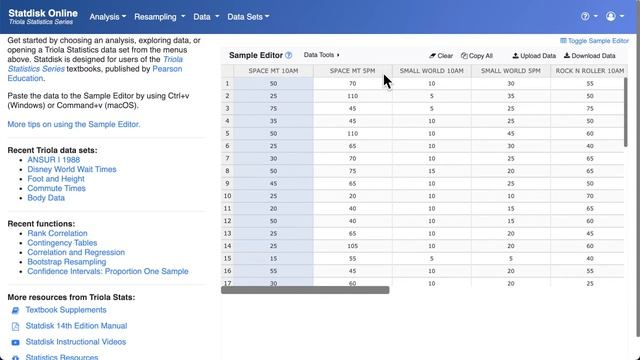The width and height of the screenshot is (640, 360).
Task: Select SMALL WORLD 5PM column header
Action: (511, 71)
